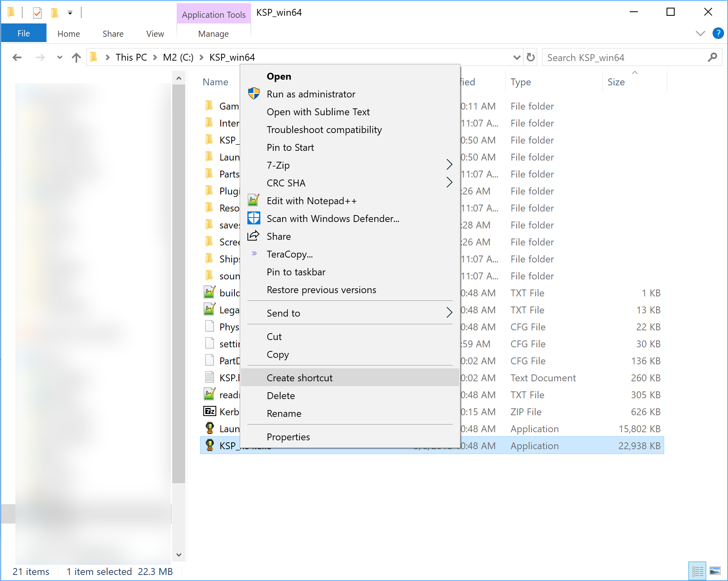
Task: Expand the CRC SHA submenu
Action: 449,182
